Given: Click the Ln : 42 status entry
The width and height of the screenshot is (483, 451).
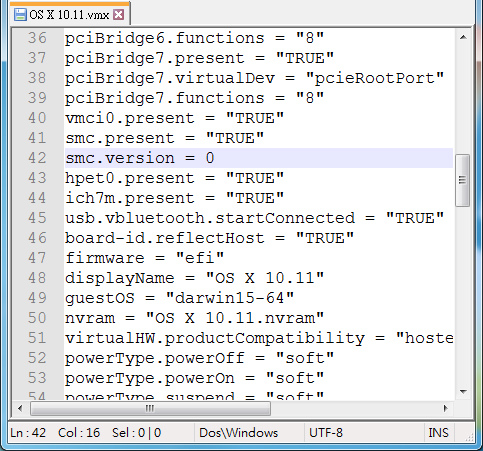Looking at the screenshot, I should (x=28, y=433).
